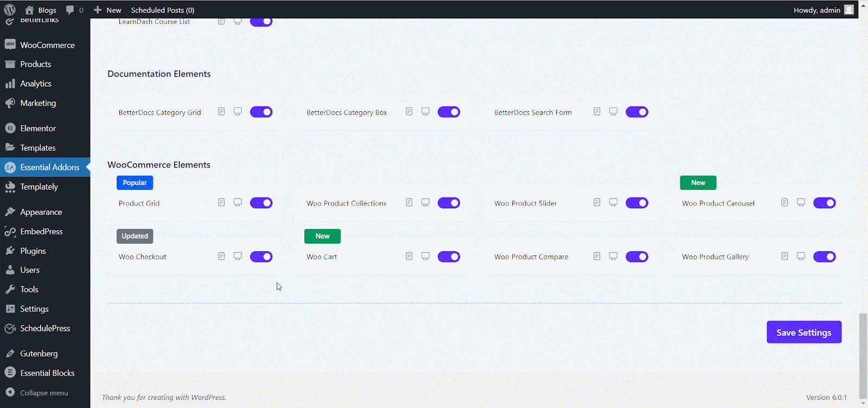Open demo monitor icon for Woo Product Compare
Image resolution: width=868 pixels, height=408 pixels.
tap(613, 256)
